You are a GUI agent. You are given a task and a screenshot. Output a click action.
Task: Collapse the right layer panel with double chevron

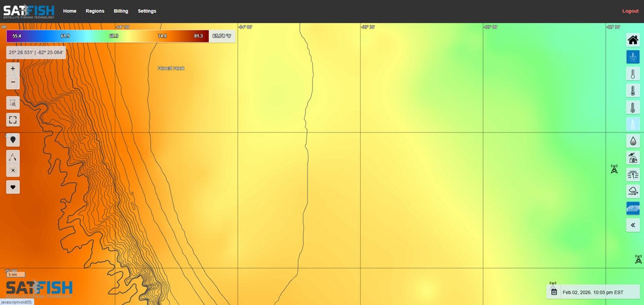tap(633, 225)
